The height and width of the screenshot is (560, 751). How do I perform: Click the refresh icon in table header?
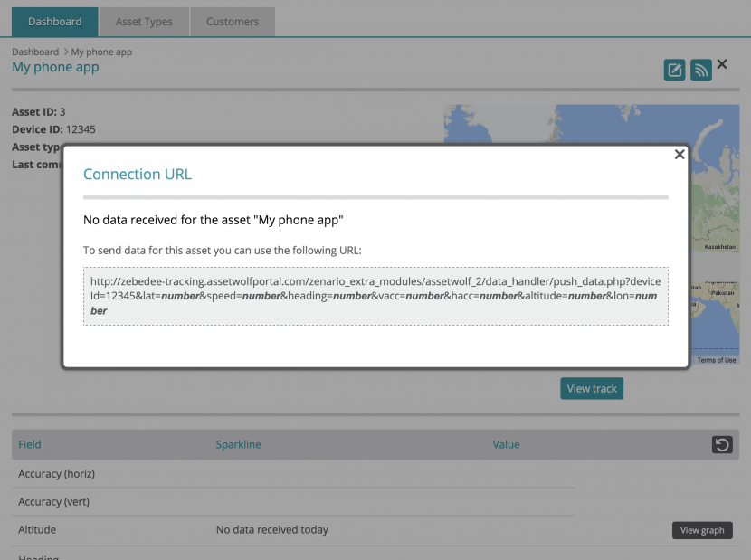click(x=721, y=444)
